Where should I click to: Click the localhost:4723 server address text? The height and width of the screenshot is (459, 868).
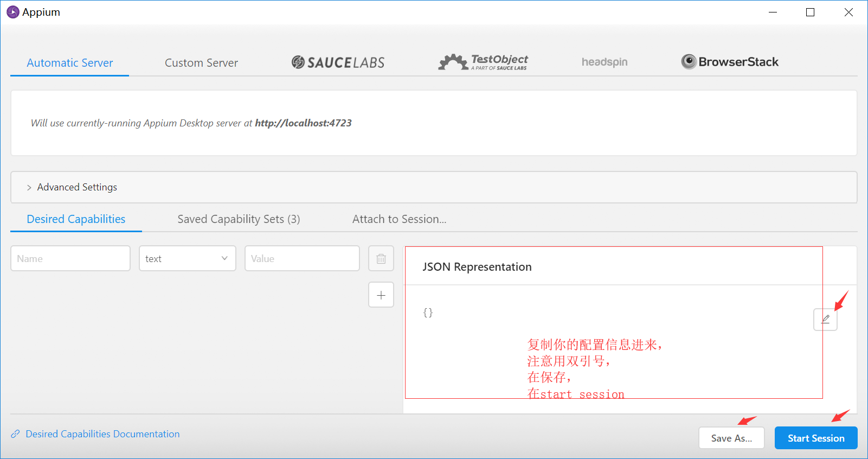[x=303, y=123]
